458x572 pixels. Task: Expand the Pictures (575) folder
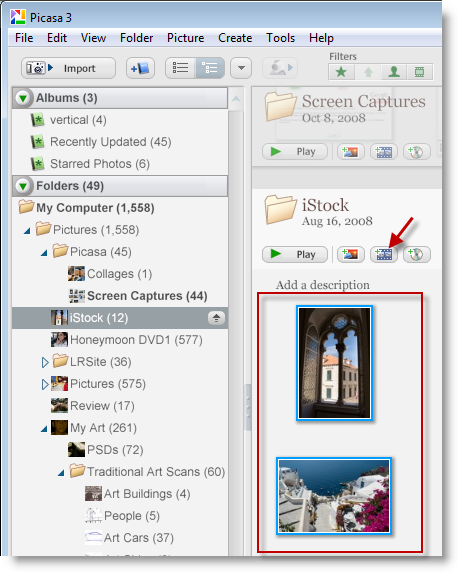click(x=45, y=384)
